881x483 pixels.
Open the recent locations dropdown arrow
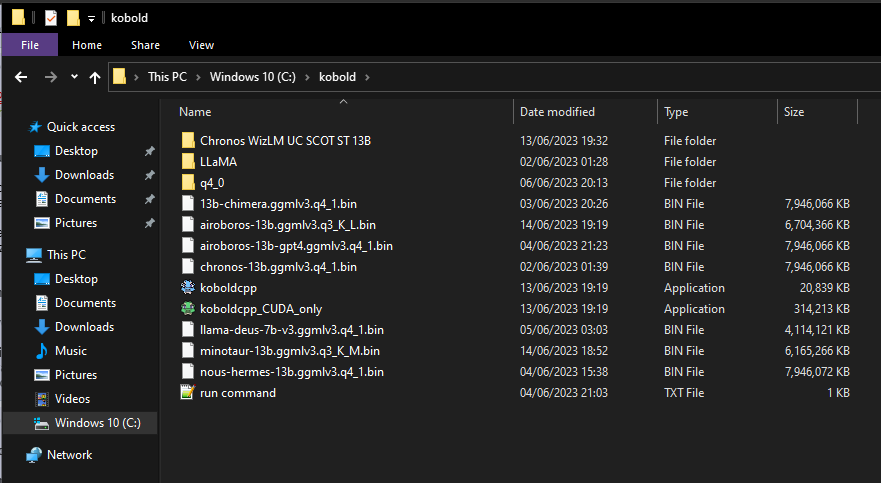[74, 77]
